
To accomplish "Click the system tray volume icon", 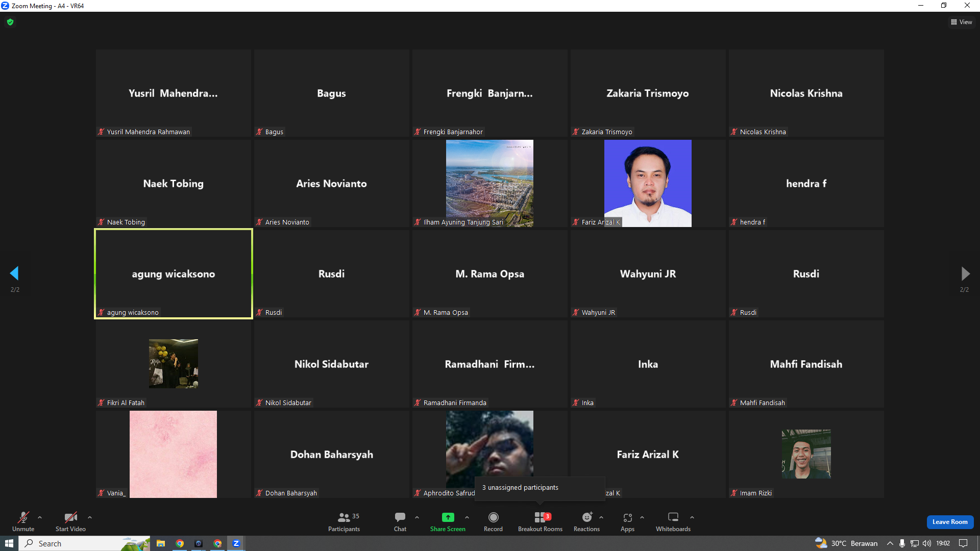I will (927, 543).
